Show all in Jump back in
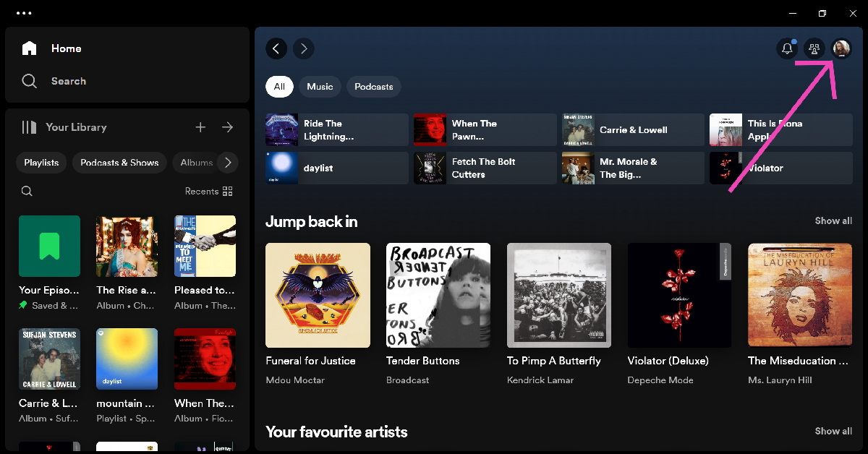This screenshot has width=868, height=454. pyautogui.click(x=833, y=221)
